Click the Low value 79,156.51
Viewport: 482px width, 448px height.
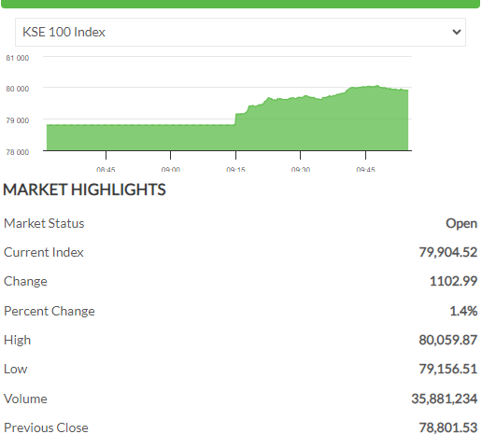pos(447,369)
